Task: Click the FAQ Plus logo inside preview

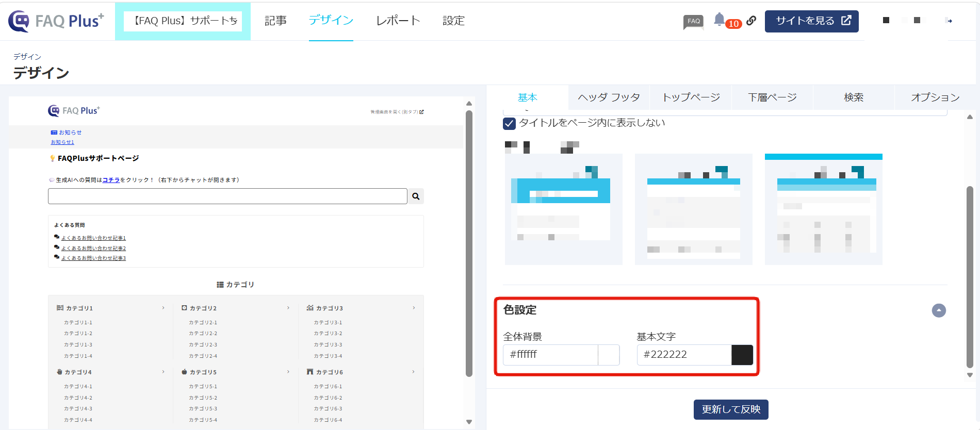Action: coord(74,110)
